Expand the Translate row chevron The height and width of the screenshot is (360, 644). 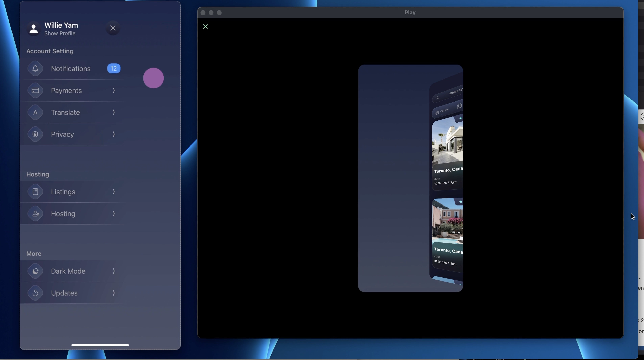pos(114,112)
